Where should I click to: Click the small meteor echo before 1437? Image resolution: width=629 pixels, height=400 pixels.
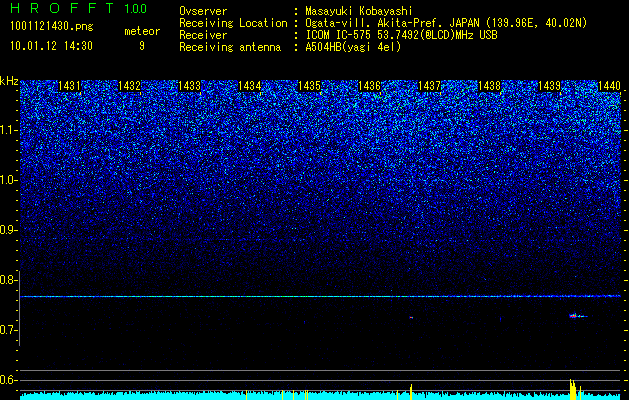(x=411, y=318)
